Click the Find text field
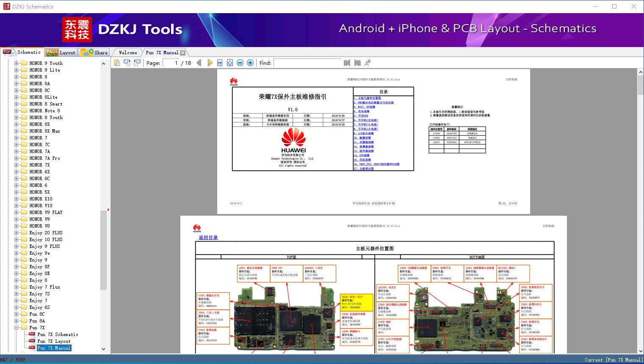This screenshot has height=364, width=644. click(307, 63)
